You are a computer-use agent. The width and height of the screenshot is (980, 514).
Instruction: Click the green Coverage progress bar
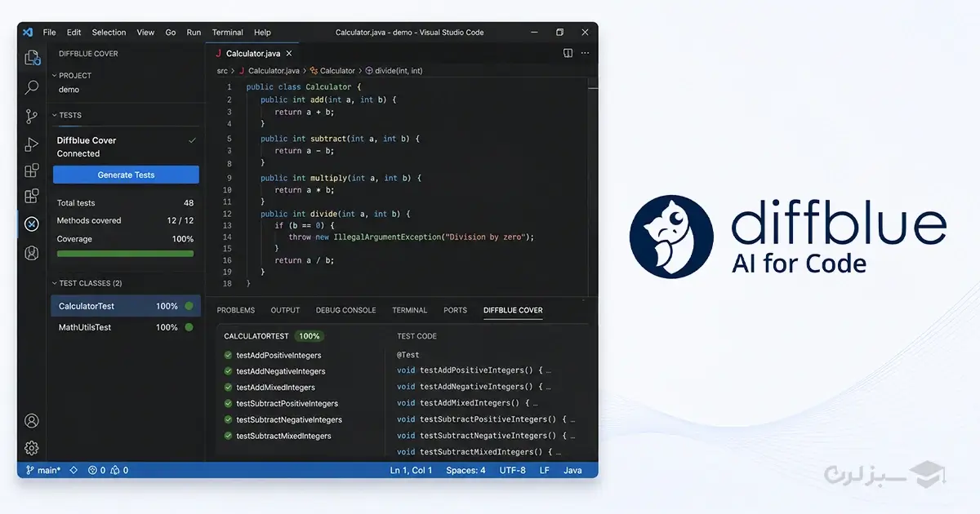pos(125,254)
